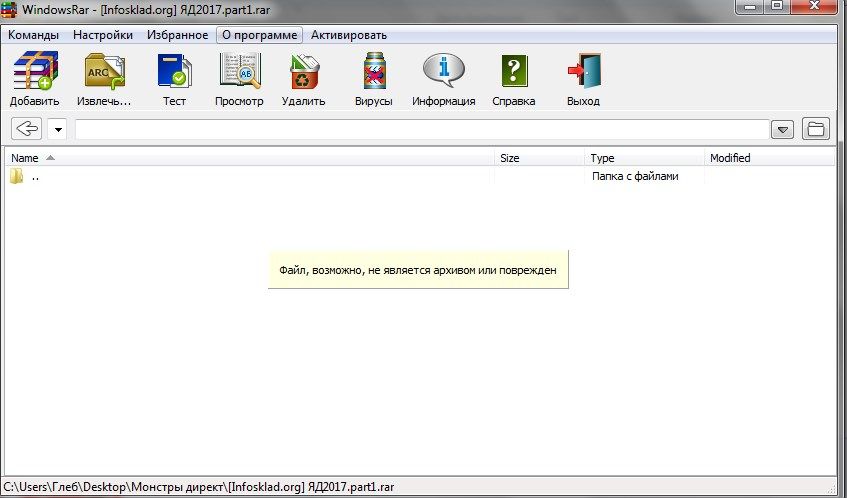This screenshot has width=847, height=498.
Task: Open the О программе menu
Action: coord(260,35)
